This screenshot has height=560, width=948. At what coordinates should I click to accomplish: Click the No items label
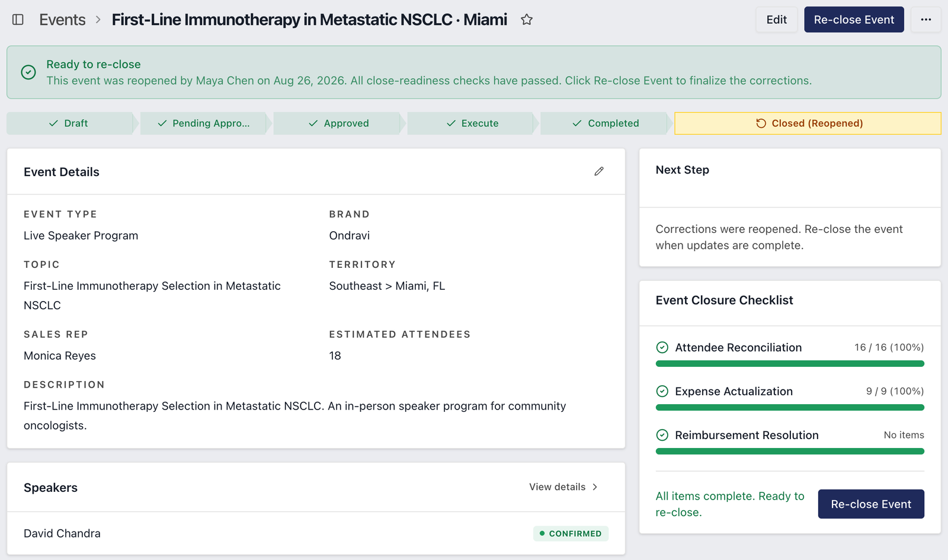[x=904, y=435]
